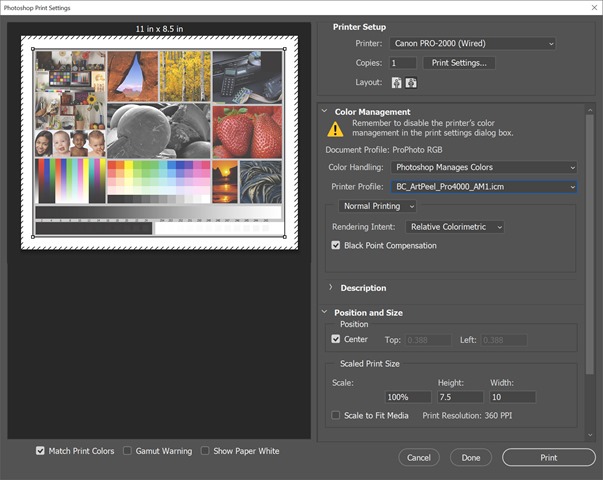603x480 pixels.
Task: Toggle the Black Point Compensation checkbox
Action: (x=336, y=245)
